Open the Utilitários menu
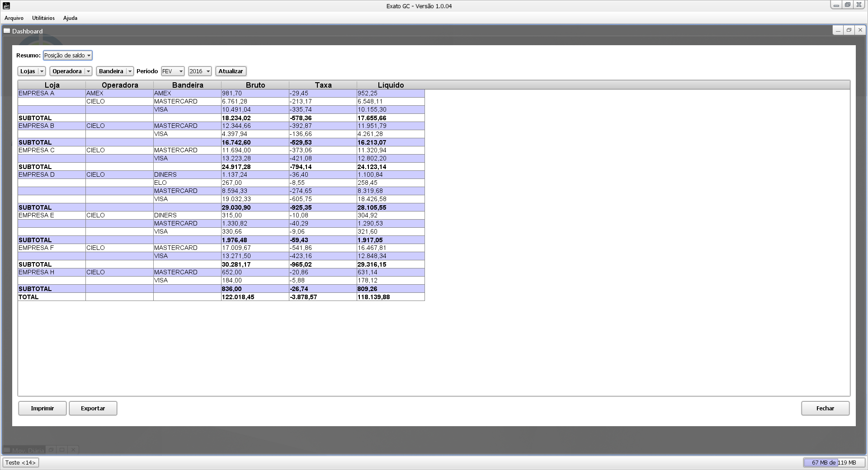This screenshot has height=470, width=868. 43,18
